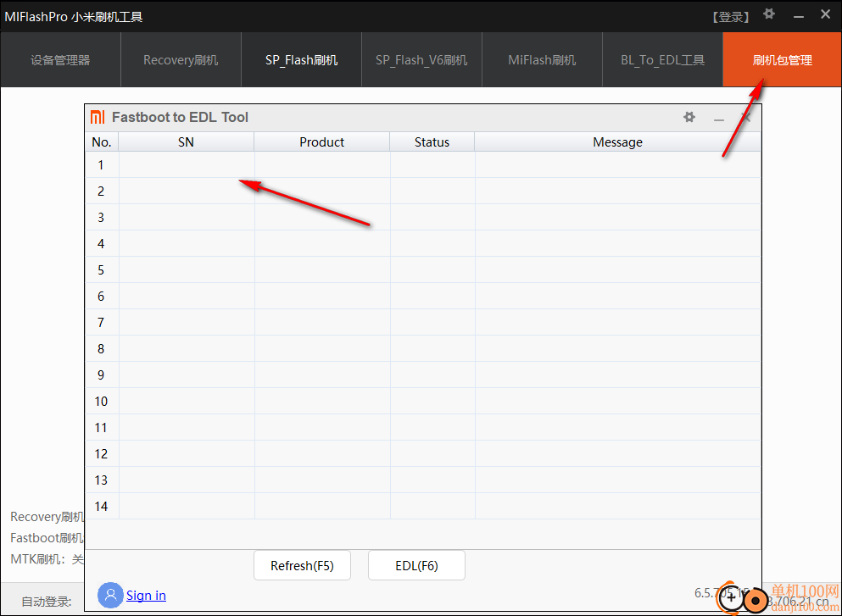Click the 【登录】 login link
842x616 pixels.
click(731, 17)
